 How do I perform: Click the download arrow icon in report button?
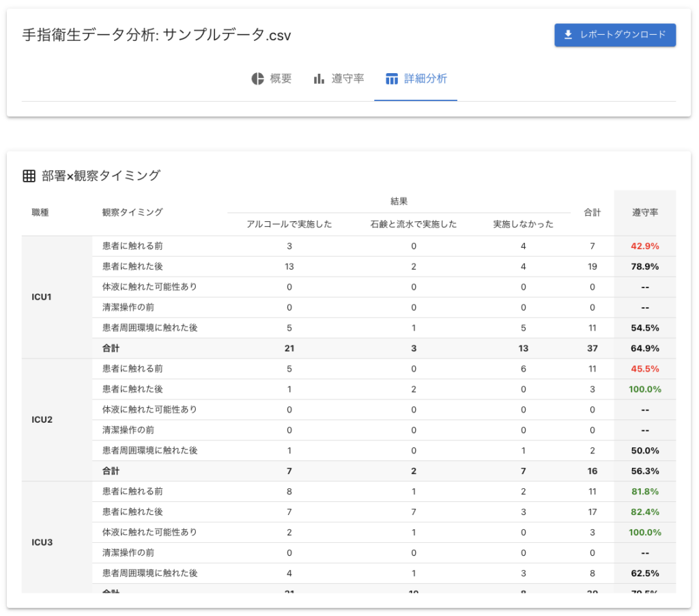[568, 35]
